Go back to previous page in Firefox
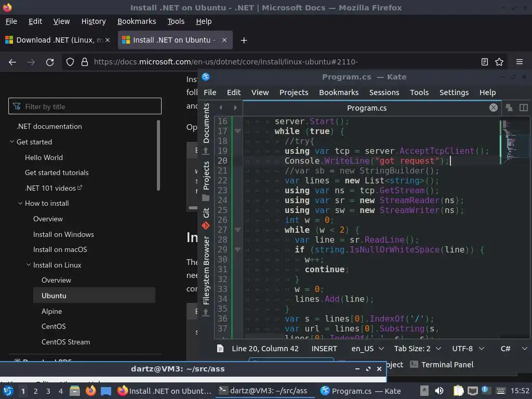The image size is (532, 399). click(x=12, y=62)
